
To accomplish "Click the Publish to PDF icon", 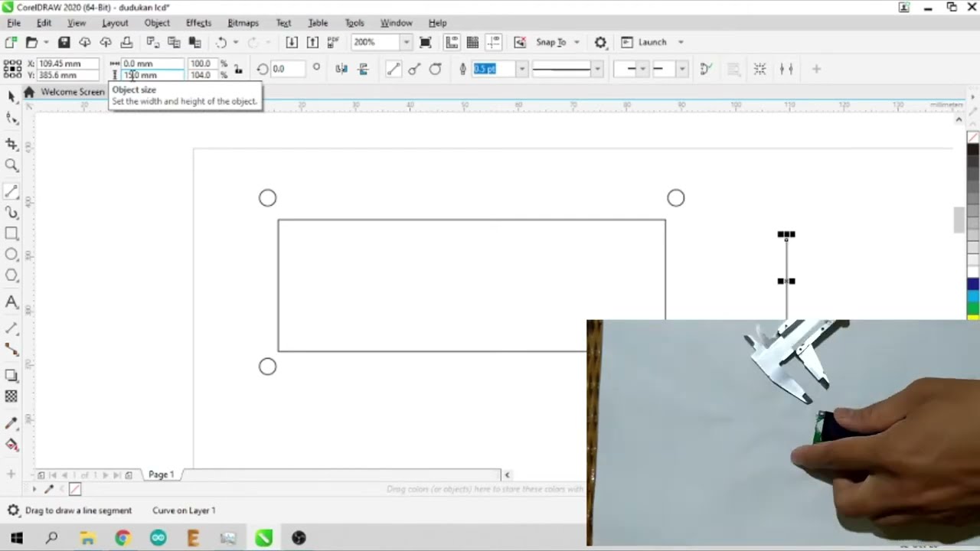I will [x=333, y=42].
